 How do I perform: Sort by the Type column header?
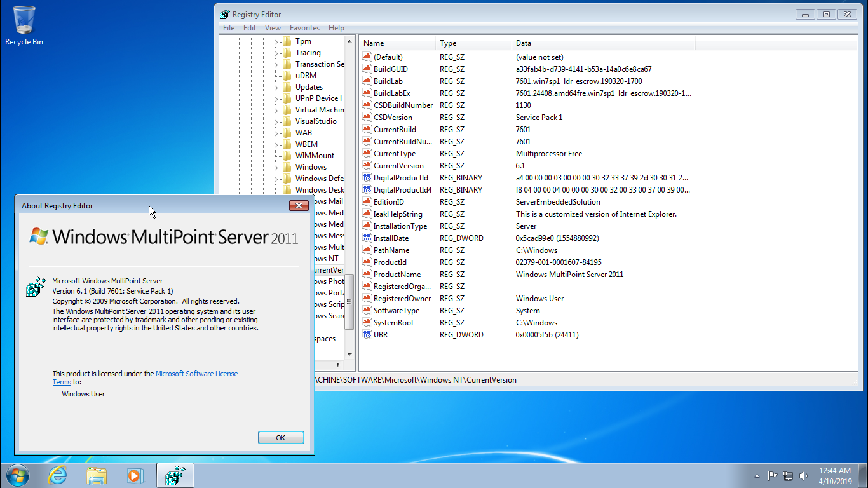[x=474, y=43]
